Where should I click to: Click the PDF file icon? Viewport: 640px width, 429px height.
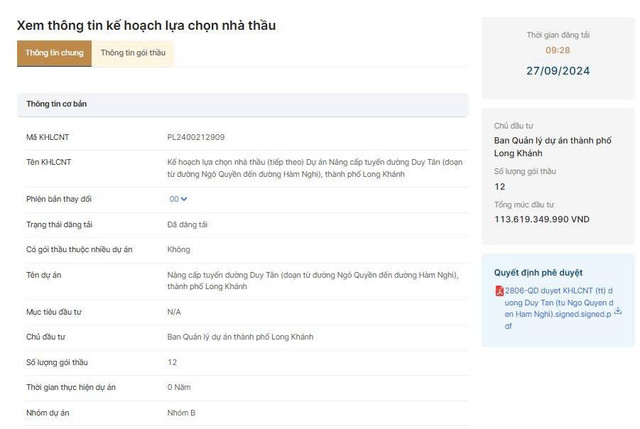coord(499,291)
